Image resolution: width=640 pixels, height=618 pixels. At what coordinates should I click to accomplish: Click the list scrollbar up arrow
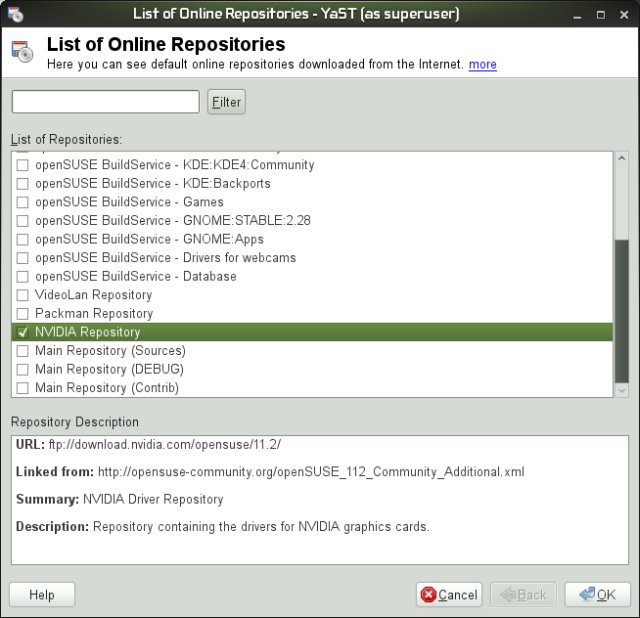[x=622, y=158]
